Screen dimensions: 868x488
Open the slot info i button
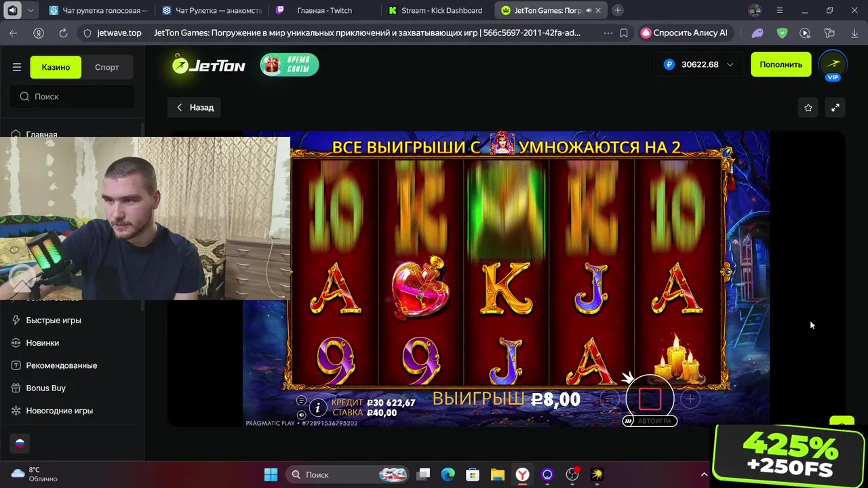(x=317, y=407)
